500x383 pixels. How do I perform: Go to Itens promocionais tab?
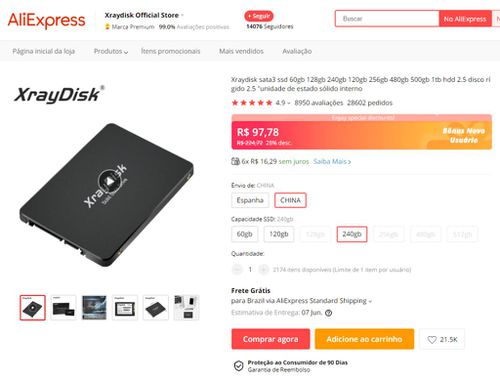coord(170,51)
